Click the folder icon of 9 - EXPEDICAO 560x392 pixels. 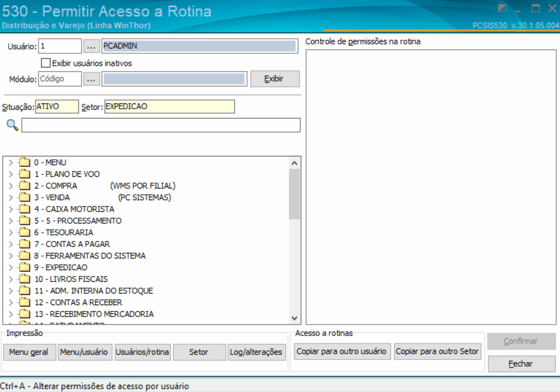click(x=25, y=267)
